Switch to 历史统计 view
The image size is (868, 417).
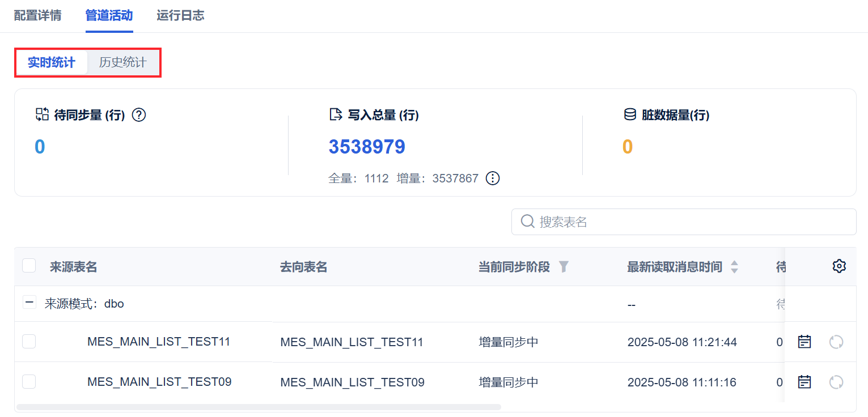click(x=122, y=62)
